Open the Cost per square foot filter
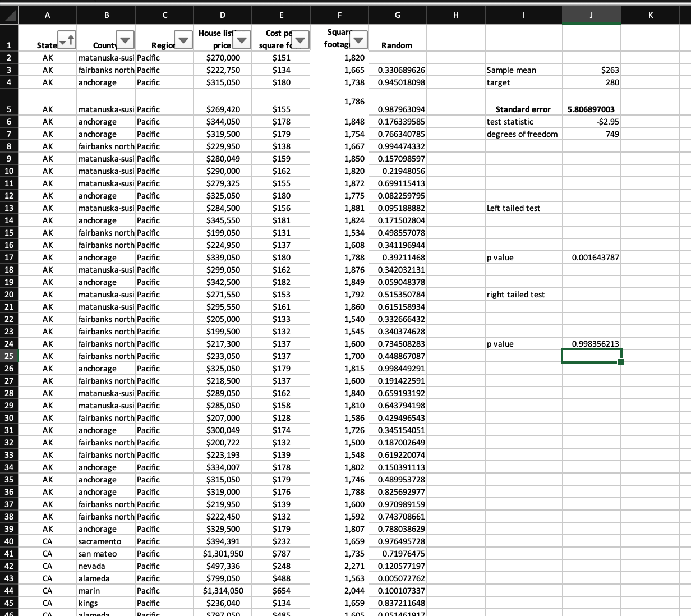The height and width of the screenshot is (616, 691). [301, 39]
